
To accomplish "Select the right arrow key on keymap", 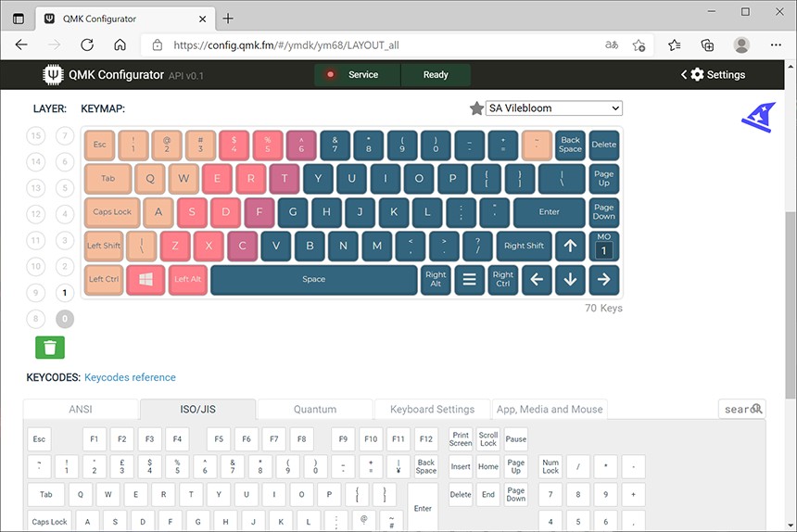I will point(603,279).
